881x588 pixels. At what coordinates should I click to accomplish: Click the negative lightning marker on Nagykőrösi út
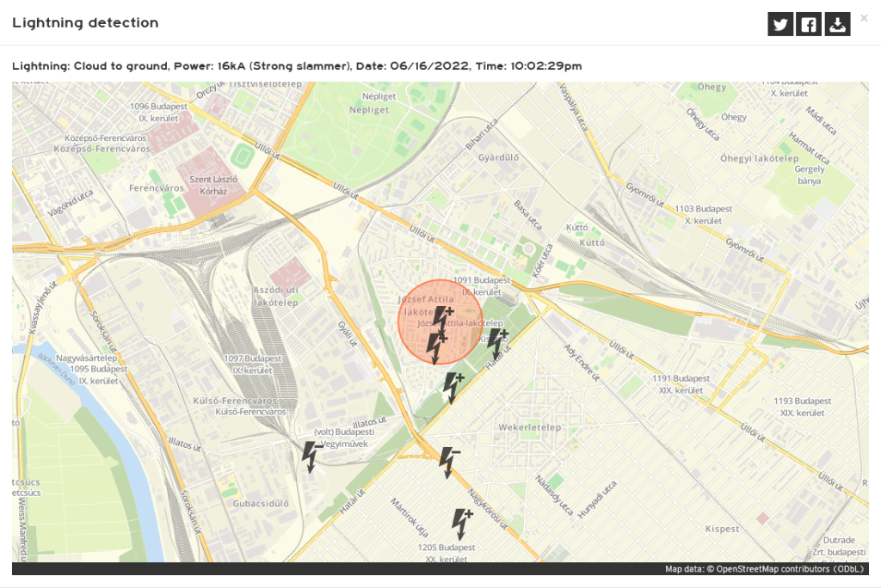[449, 462]
